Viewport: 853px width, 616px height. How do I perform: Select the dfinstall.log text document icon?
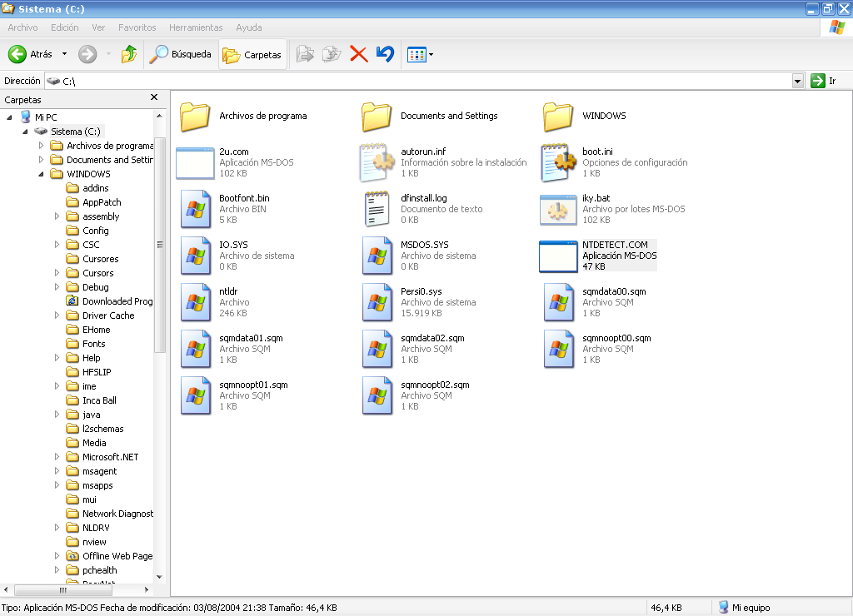click(x=377, y=209)
